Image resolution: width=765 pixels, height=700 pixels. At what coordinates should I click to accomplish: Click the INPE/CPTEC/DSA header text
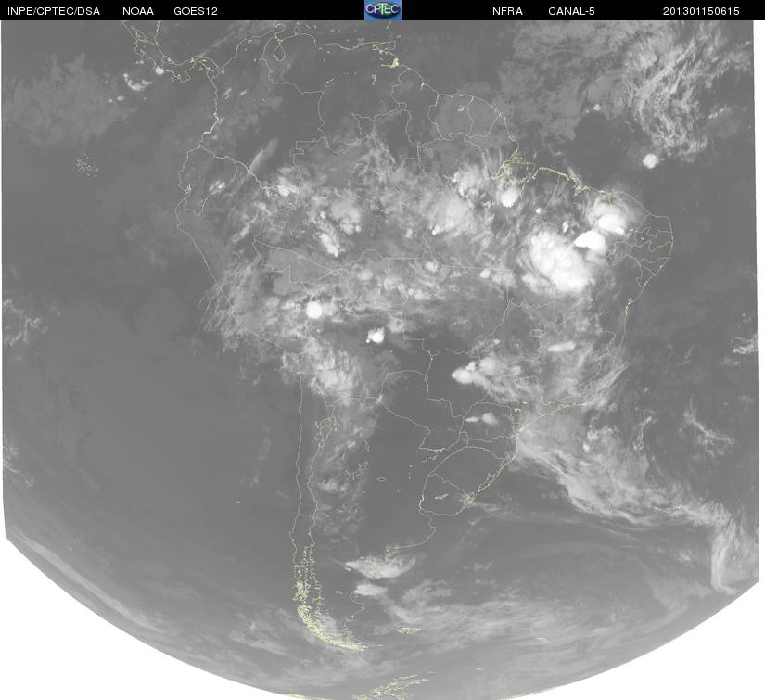coord(54,11)
